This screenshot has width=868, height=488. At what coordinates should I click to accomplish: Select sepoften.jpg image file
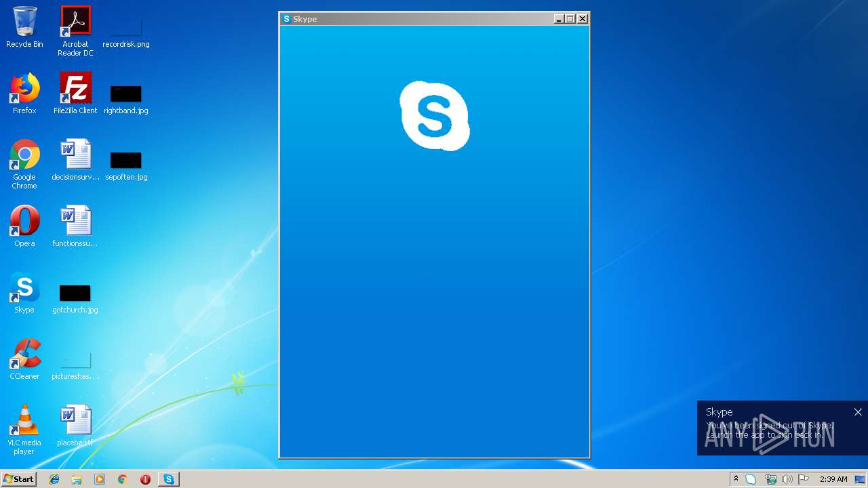coord(126,165)
